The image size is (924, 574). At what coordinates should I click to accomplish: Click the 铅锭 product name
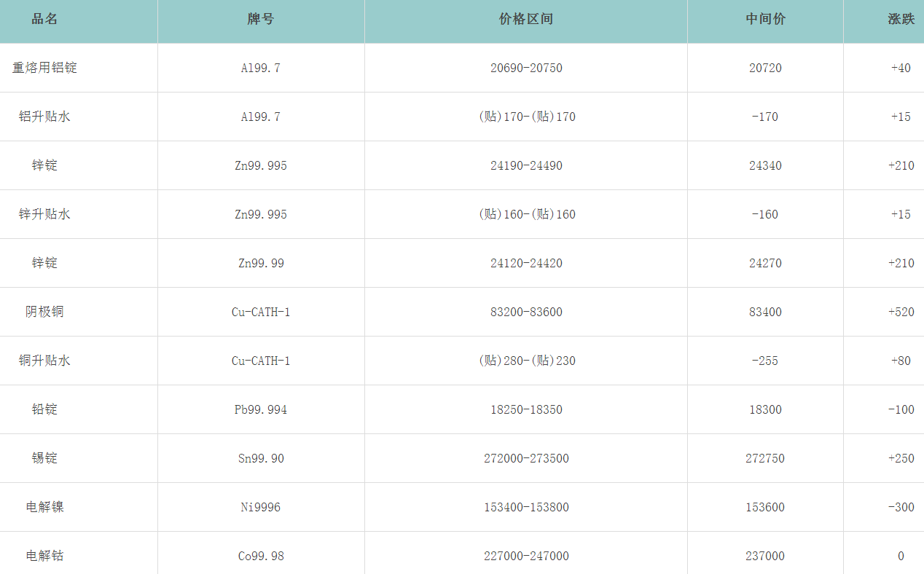tap(44, 409)
